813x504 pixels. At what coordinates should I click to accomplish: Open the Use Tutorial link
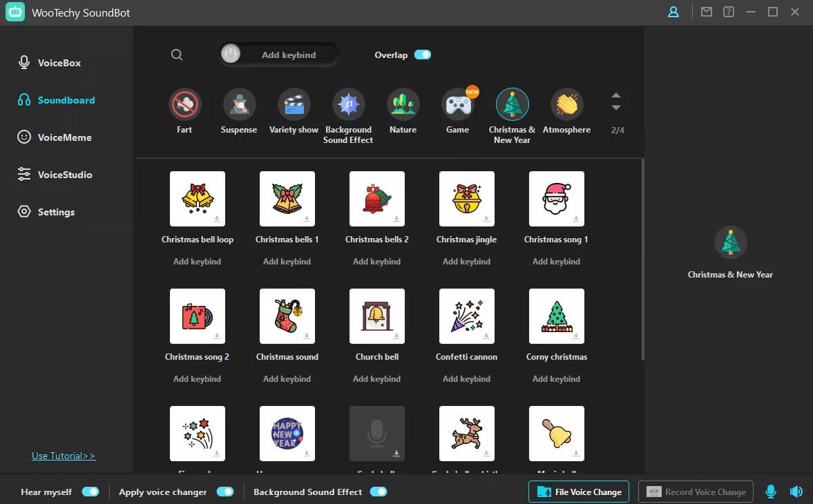point(64,456)
